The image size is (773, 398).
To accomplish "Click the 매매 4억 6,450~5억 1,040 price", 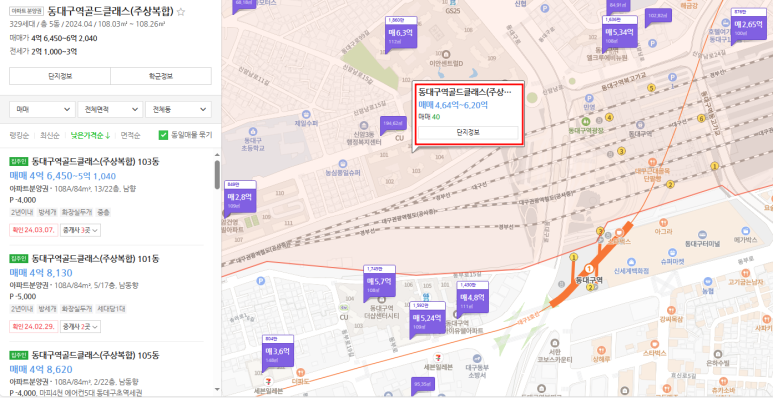I will pyautogui.click(x=63, y=176).
